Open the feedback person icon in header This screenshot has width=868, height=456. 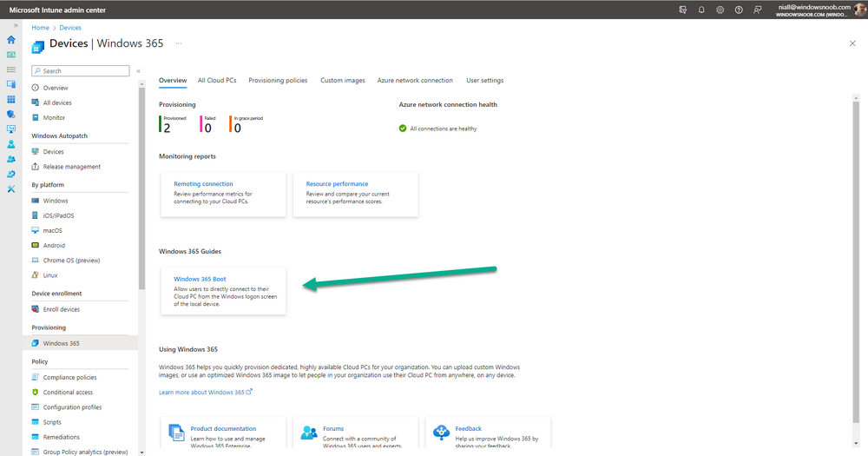point(757,10)
